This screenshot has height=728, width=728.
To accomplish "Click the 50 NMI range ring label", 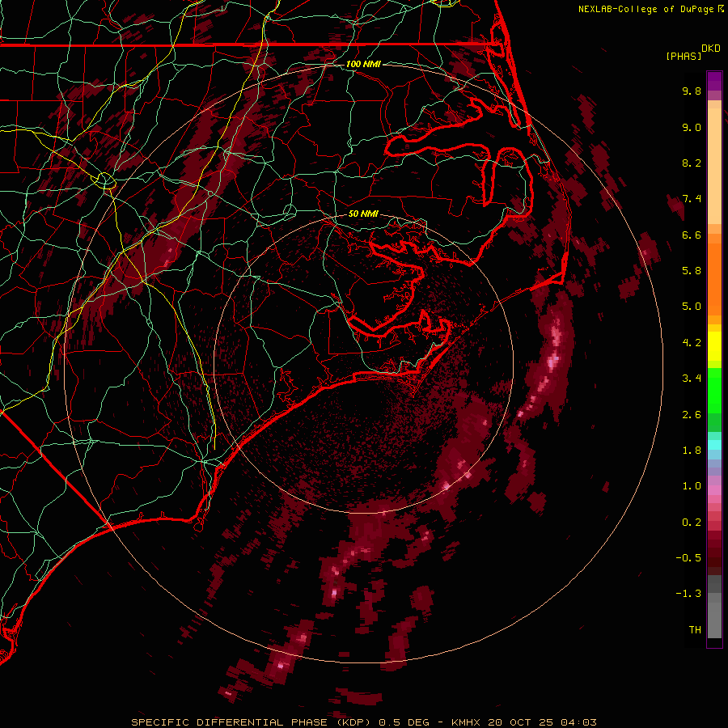I will pyautogui.click(x=363, y=214).
